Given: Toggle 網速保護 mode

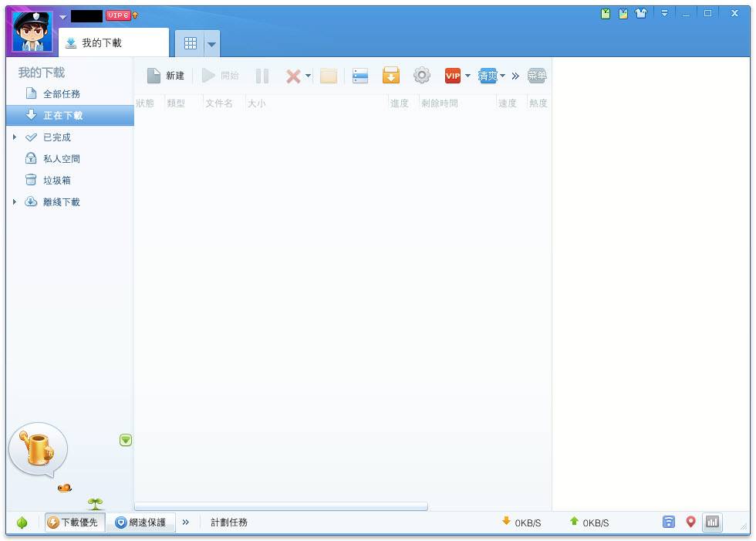Looking at the screenshot, I should pos(140,522).
